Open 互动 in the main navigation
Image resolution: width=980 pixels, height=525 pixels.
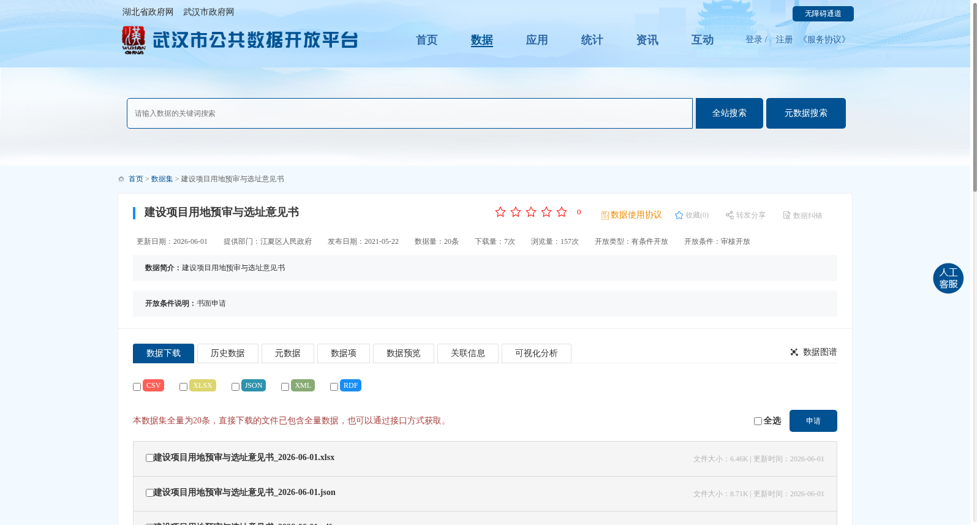click(703, 40)
